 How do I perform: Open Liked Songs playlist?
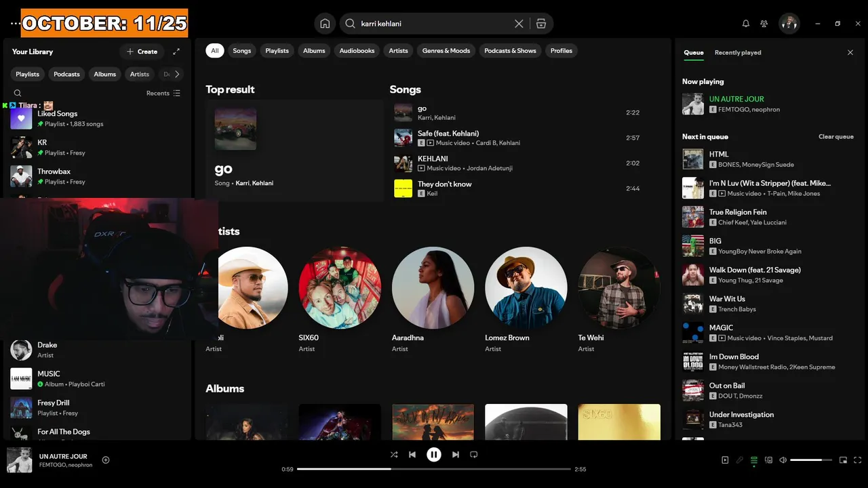[97, 119]
